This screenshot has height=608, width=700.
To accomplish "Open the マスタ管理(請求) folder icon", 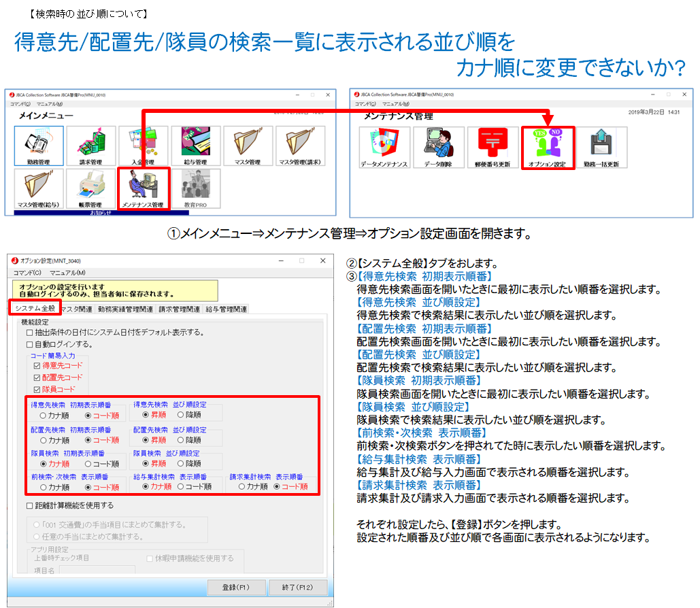I will tap(300, 146).
